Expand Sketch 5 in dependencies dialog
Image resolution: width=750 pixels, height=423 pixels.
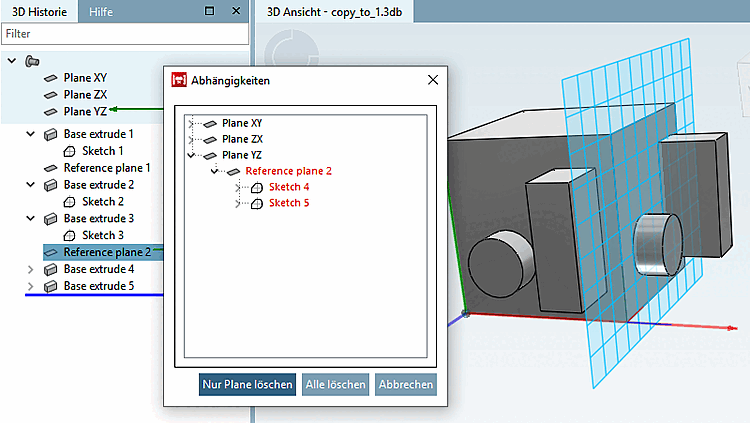238,203
